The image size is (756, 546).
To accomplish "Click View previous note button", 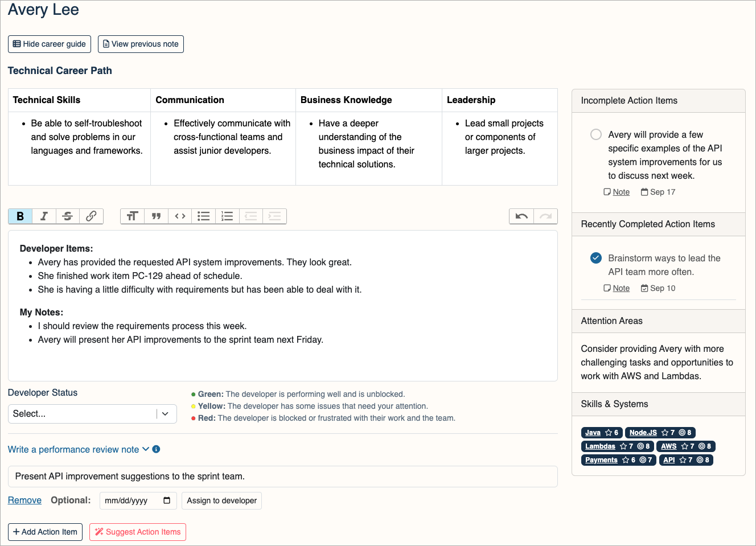I will (141, 44).
